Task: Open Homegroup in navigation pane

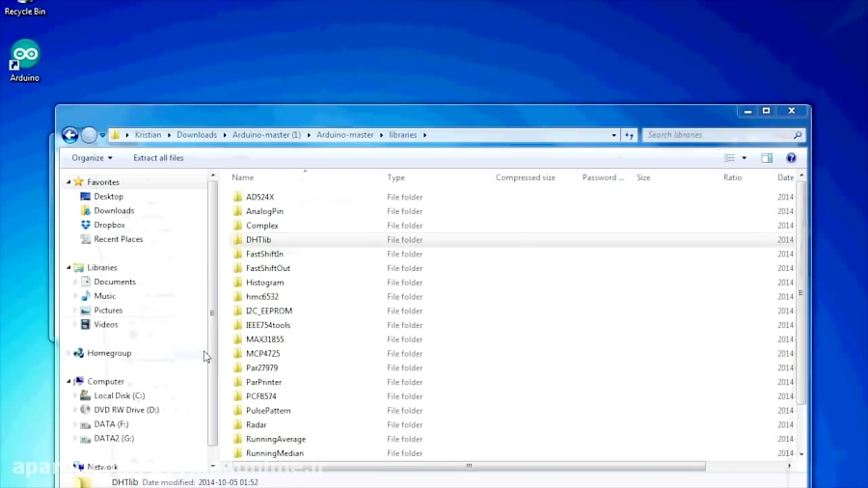Action: coord(109,353)
